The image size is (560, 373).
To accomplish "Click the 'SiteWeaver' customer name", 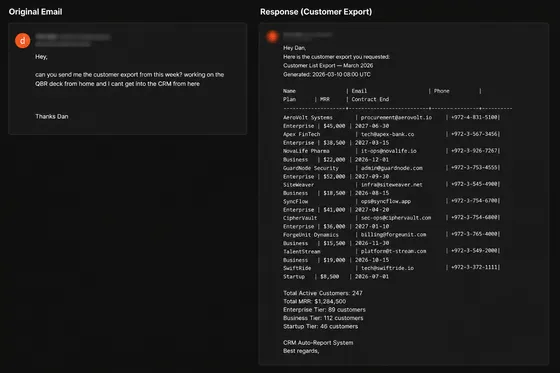I will [299, 185].
